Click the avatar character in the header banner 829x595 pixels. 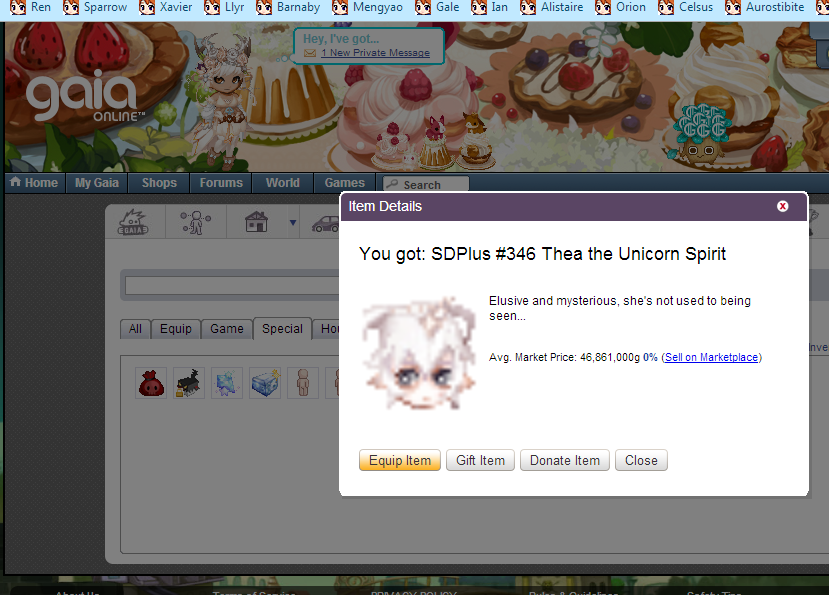pyautogui.click(x=224, y=100)
